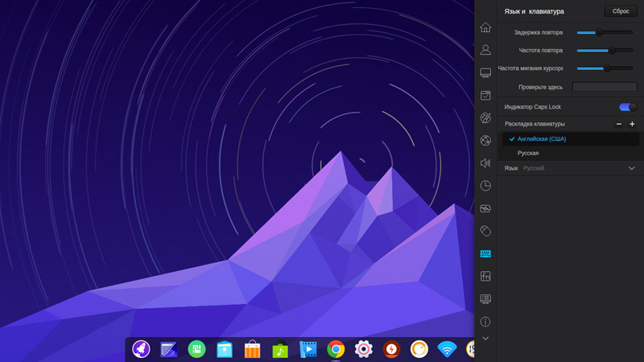Open the rocket Launcher in dock
Screen dimensions: 644x362
tap(141, 349)
